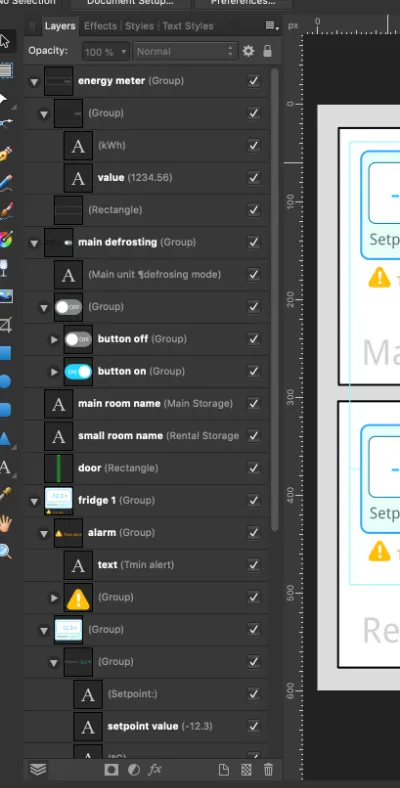This screenshot has height=788, width=400.
Task: Open Layer Effects fx icon
Action: pos(155,769)
